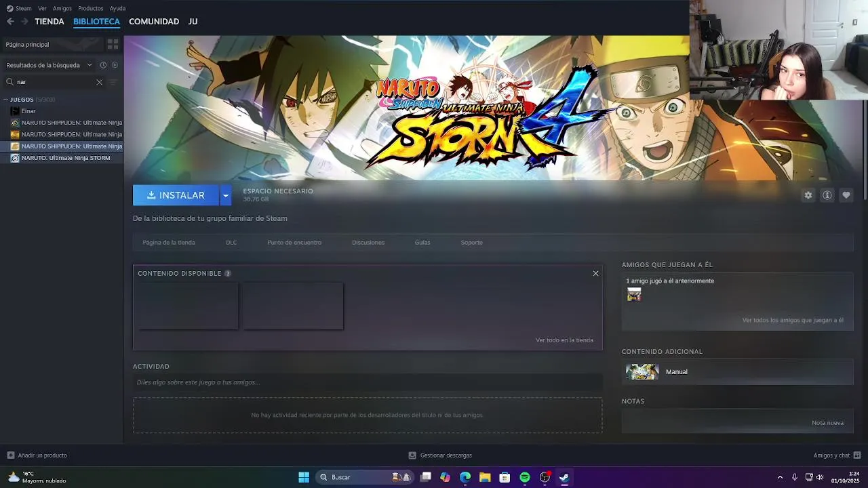Click the INSTALAR button
This screenshot has height=488, width=868.
[176, 195]
